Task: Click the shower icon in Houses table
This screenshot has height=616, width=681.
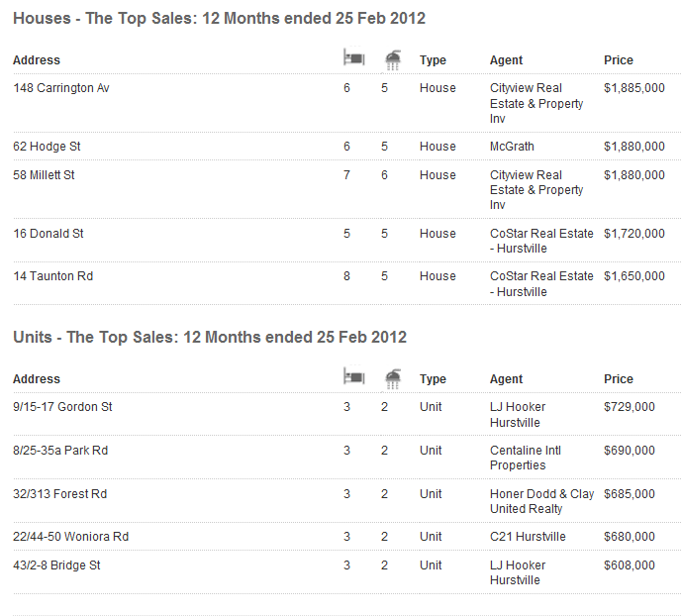Action: pyautogui.click(x=393, y=59)
